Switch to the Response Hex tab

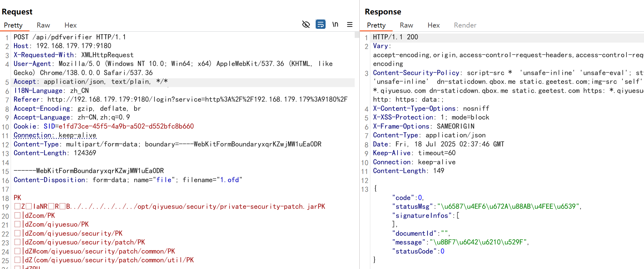[x=434, y=25]
